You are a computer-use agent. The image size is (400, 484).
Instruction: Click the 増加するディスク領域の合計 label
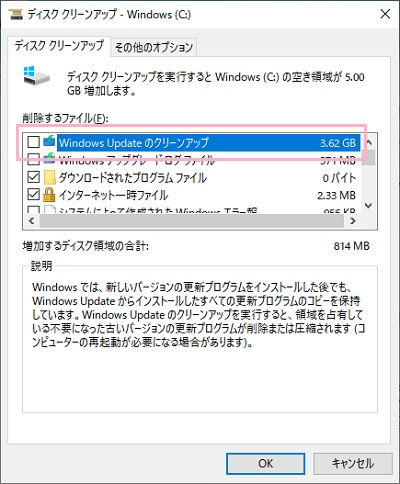(x=86, y=246)
